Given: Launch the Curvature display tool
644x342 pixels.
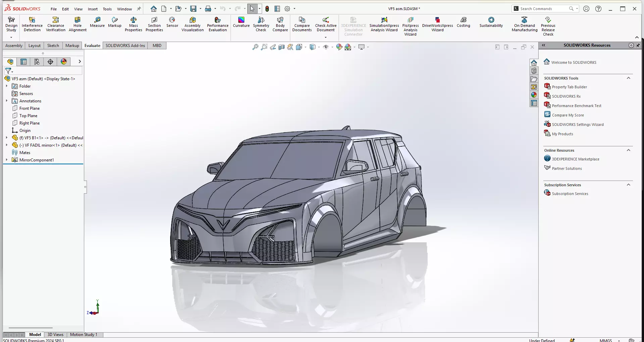Looking at the screenshot, I should coord(241,22).
